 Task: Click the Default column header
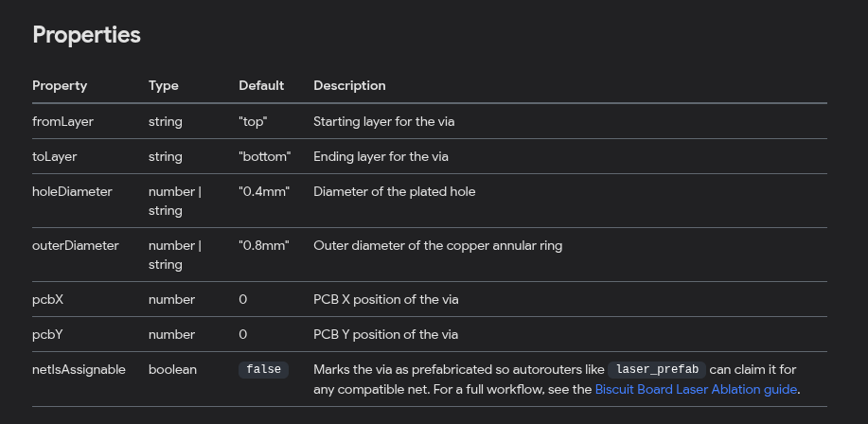tap(261, 85)
